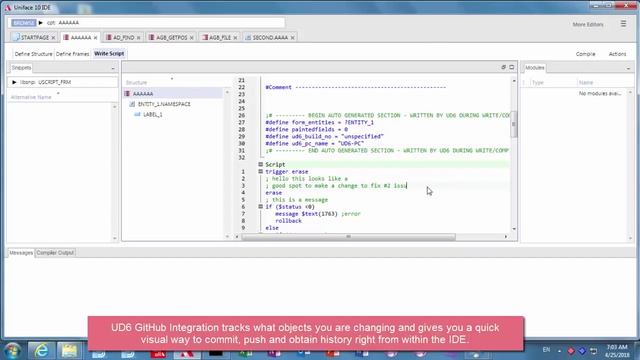Click the horizontal scroll-right arrow in editor
This screenshot has height=360, width=640.
click(x=506, y=237)
